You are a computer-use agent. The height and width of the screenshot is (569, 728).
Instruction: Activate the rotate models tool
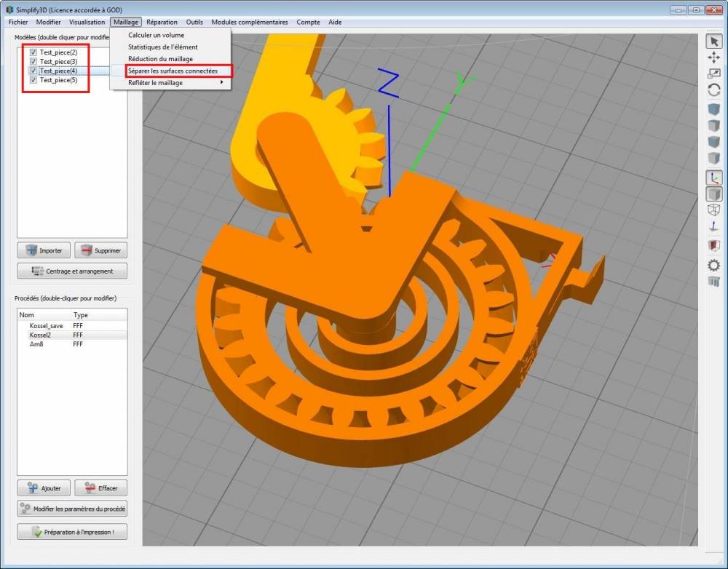(713, 89)
